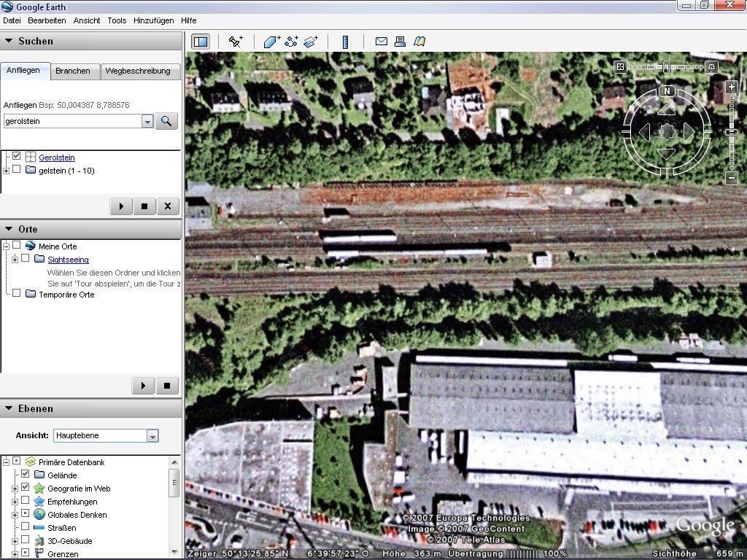The height and width of the screenshot is (560, 747).
Task: Expand the Geografie im Web tree node
Action: tap(15, 489)
